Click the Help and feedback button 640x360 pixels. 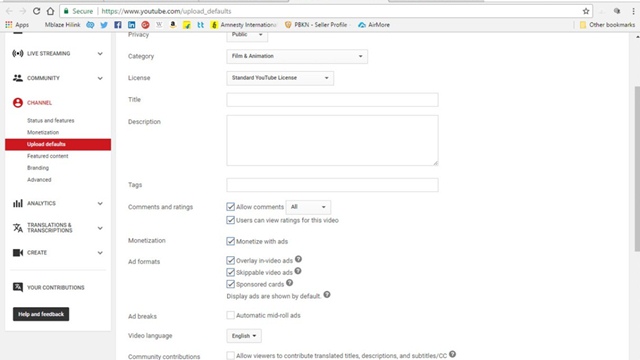[41, 314]
